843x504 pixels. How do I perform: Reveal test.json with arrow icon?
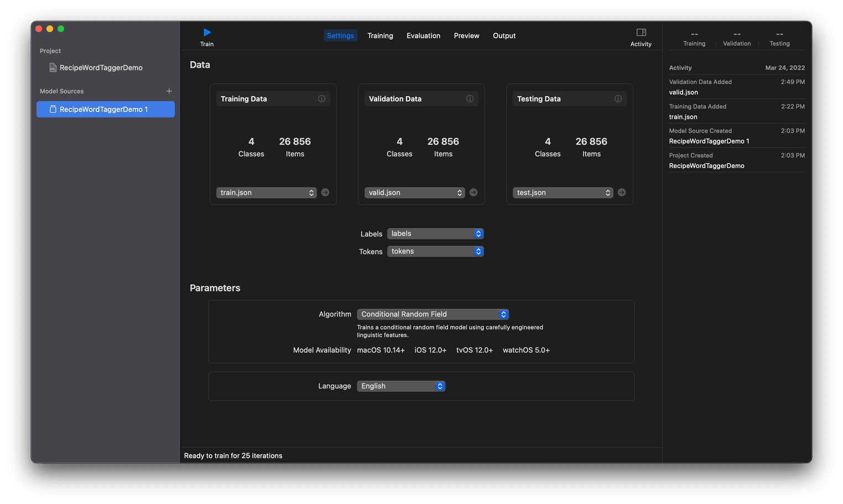622,192
